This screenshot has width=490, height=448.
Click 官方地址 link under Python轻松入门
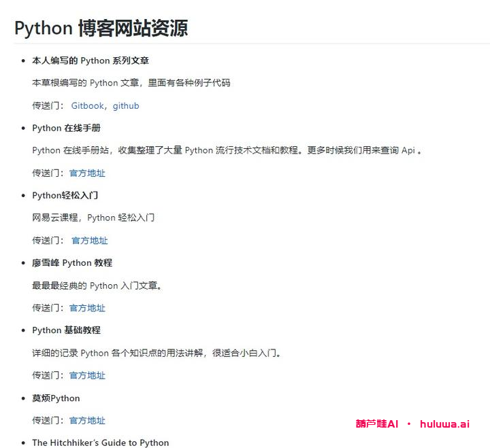coord(89,241)
